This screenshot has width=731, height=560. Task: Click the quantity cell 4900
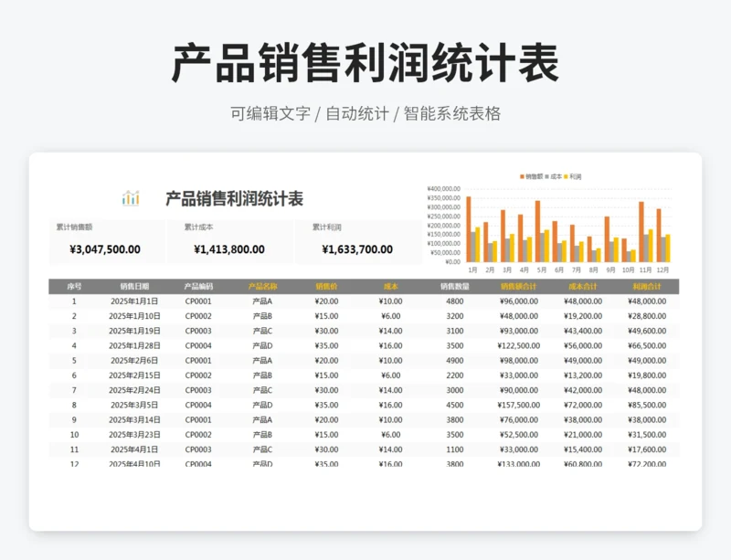(x=454, y=361)
